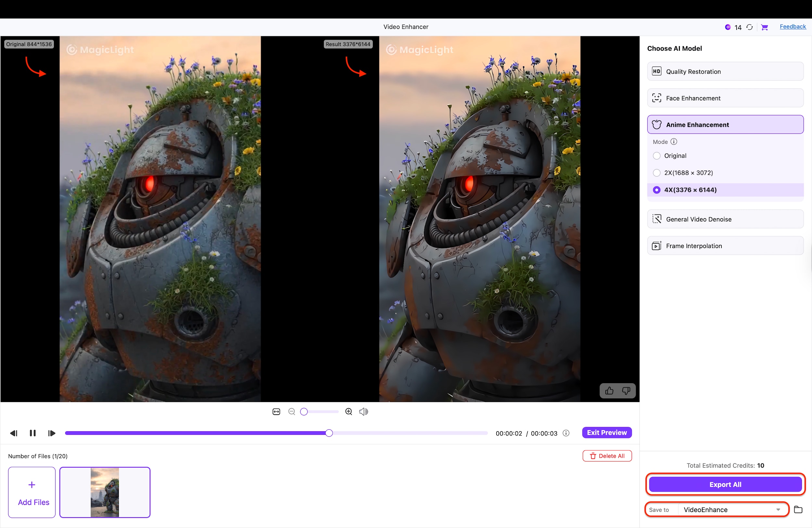This screenshot has width=812, height=528.
Task: Click the Export All button
Action: coord(725,484)
